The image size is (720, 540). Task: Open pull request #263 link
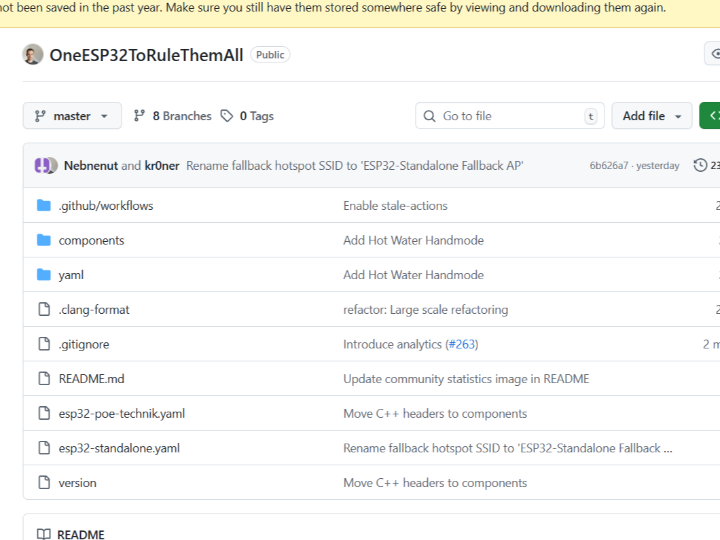pyautogui.click(x=462, y=344)
